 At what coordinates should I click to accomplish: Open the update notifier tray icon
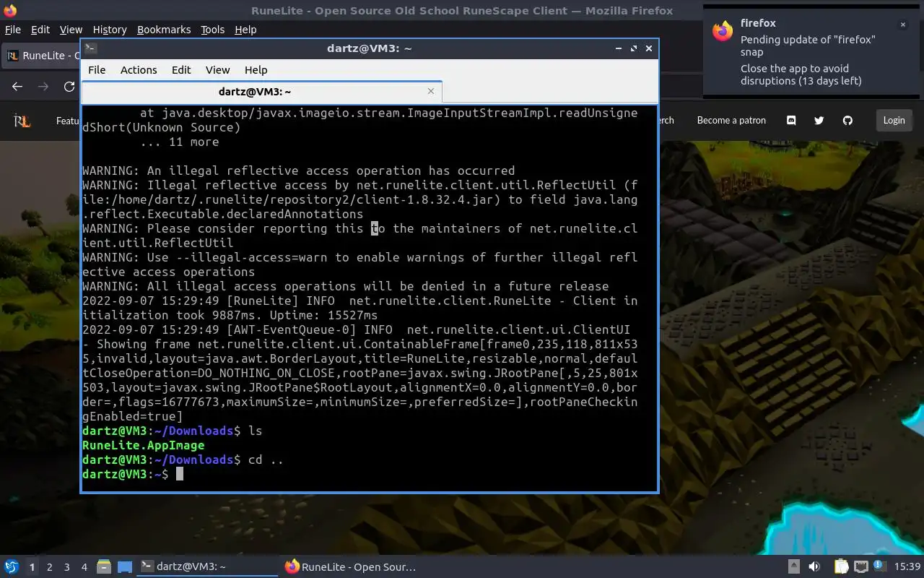click(x=879, y=566)
